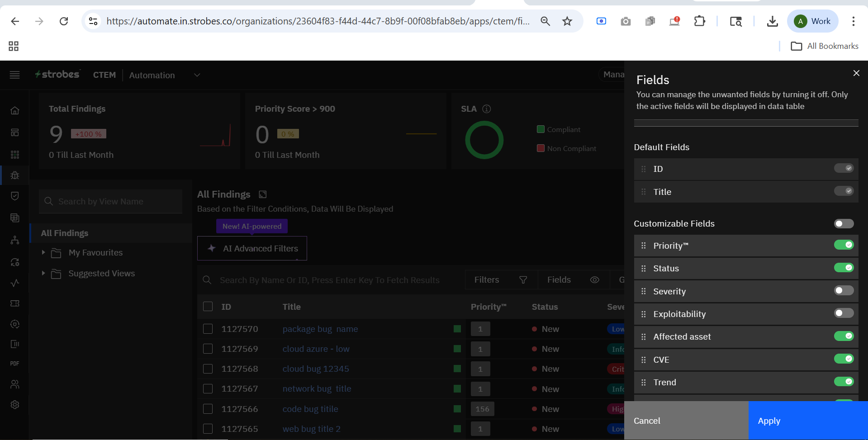Open All Findings expand view icon

(x=263, y=194)
